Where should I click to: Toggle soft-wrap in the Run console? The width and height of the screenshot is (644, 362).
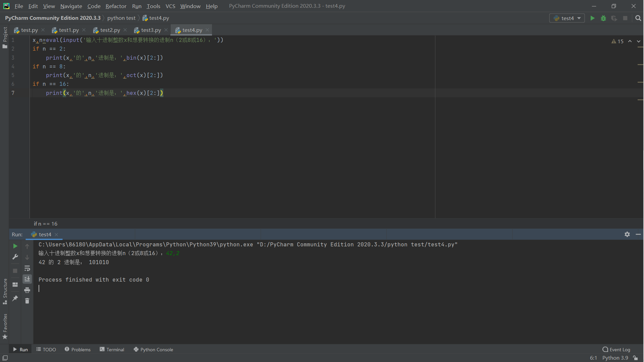pos(27,268)
